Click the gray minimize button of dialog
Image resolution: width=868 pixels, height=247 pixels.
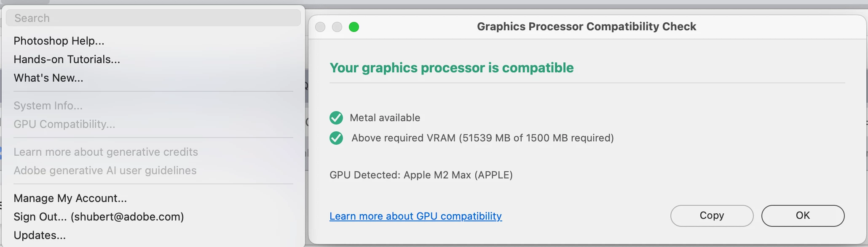tap(337, 27)
